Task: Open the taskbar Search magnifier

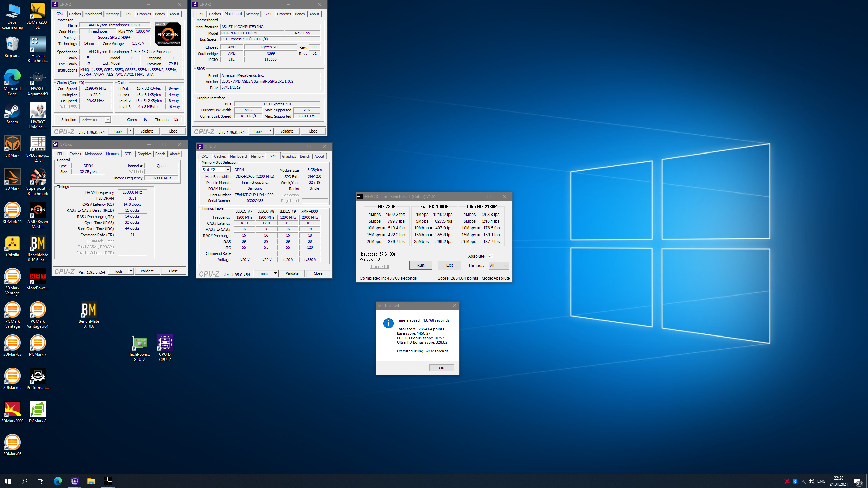Action: pyautogui.click(x=24, y=481)
